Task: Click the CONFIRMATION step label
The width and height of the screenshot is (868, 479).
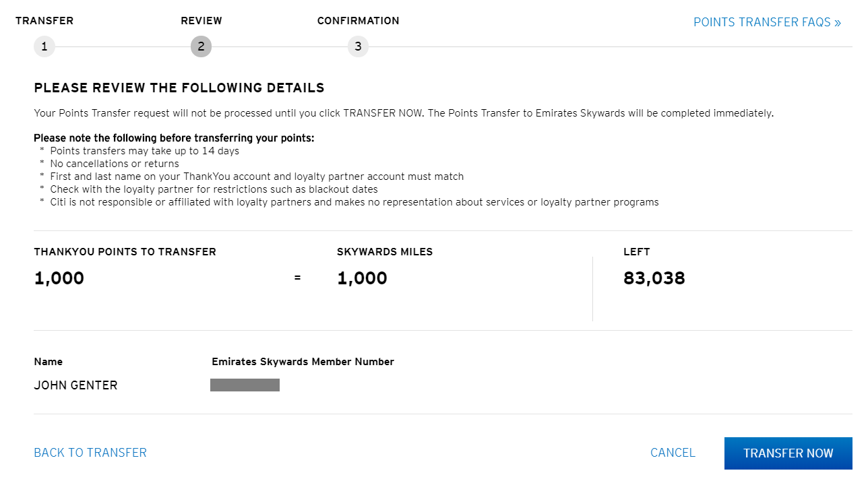Action: pos(358,20)
